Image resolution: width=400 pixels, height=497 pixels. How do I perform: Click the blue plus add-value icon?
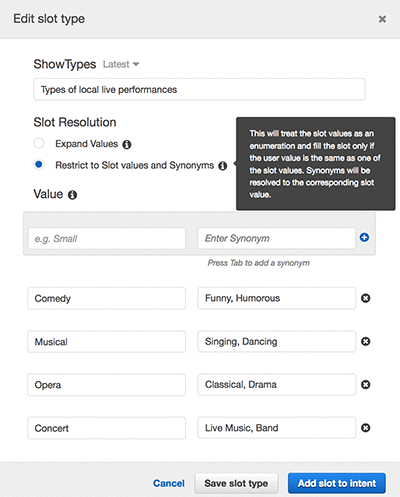pos(364,238)
